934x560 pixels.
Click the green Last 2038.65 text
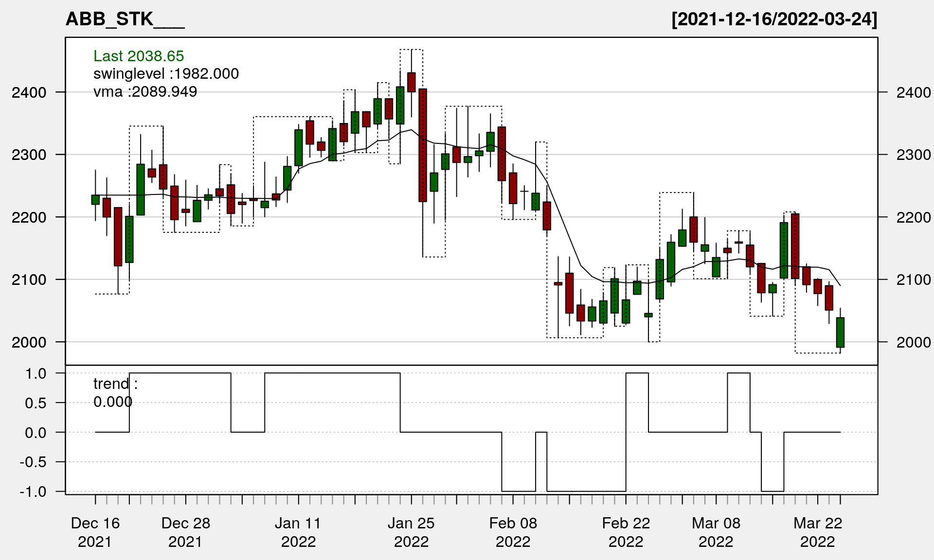[139, 56]
